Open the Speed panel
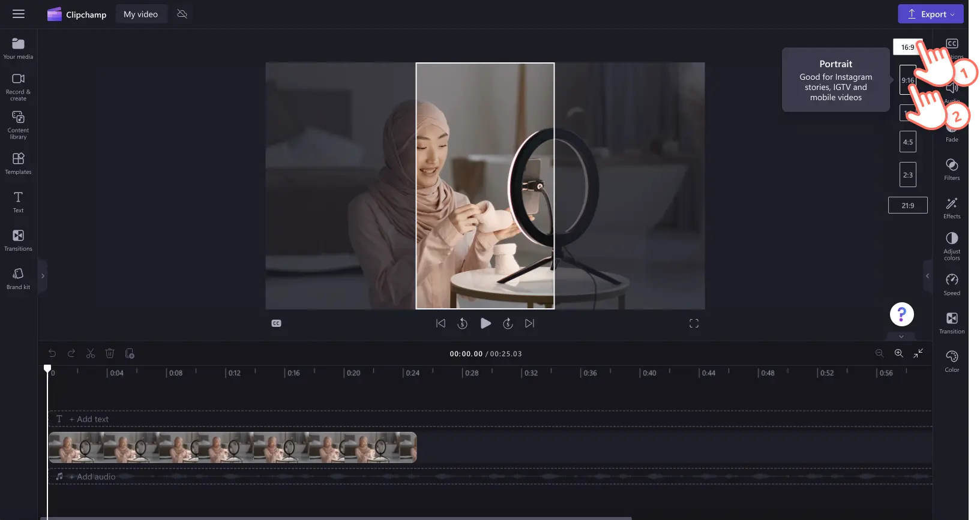The height and width of the screenshot is (520, 980). click(x=952, y=285)
